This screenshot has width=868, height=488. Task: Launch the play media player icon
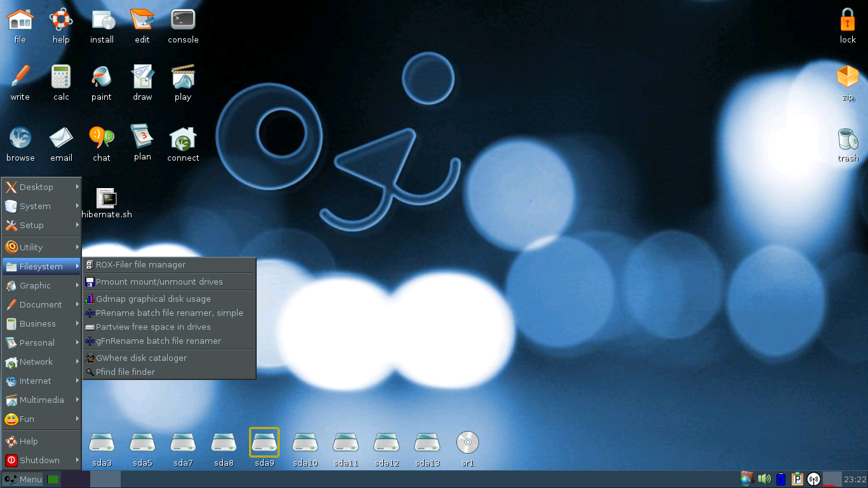coord(183,77)
